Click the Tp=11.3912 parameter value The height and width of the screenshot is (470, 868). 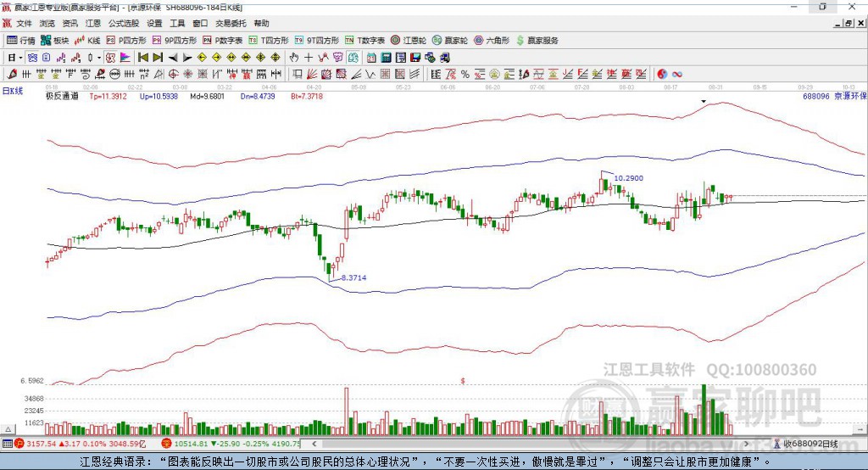pos(108,96)
